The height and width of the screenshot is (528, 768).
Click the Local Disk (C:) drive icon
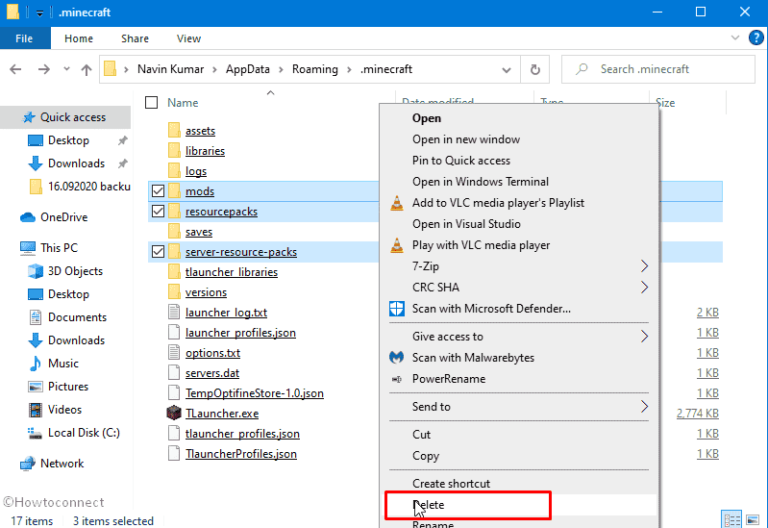35,433
